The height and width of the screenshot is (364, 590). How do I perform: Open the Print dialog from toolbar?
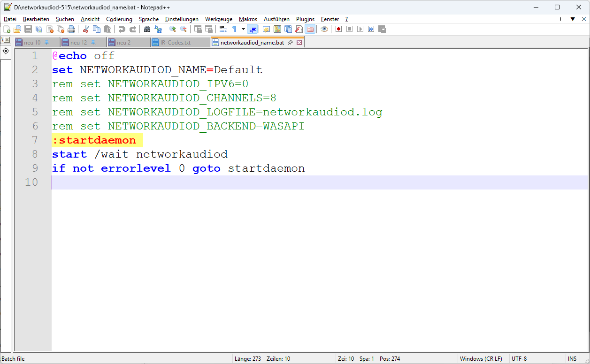point(71,29)
